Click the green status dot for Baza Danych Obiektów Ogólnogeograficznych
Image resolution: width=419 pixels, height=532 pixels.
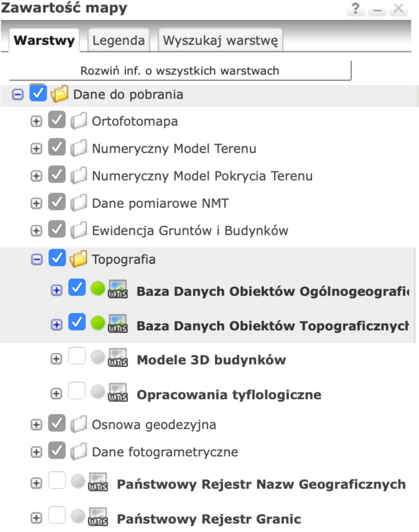tap(98, 289)
